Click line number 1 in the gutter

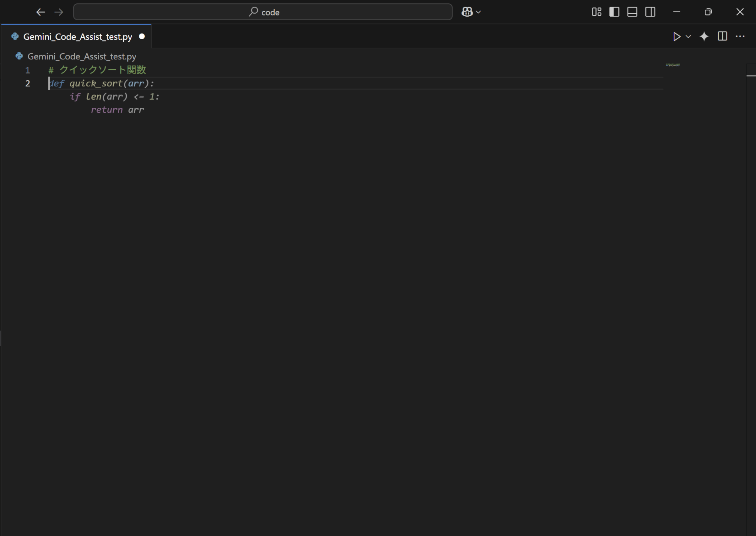tap(27, 70)
